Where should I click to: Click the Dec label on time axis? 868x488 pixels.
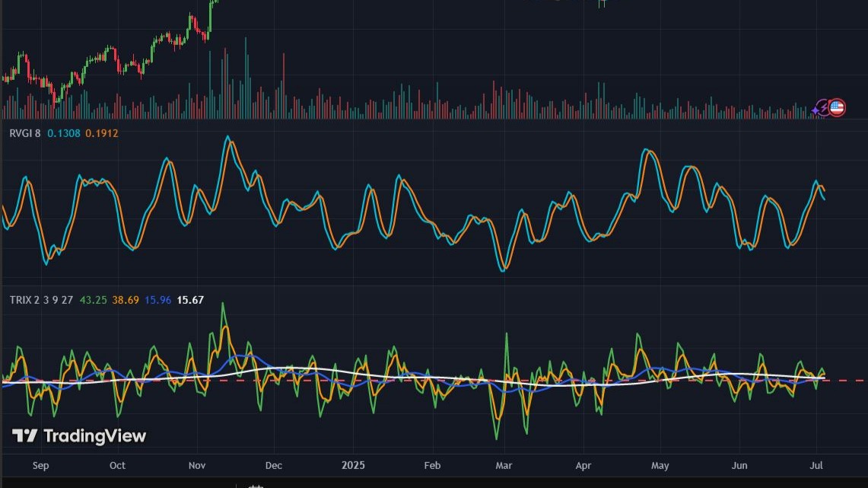click(273, 465)
